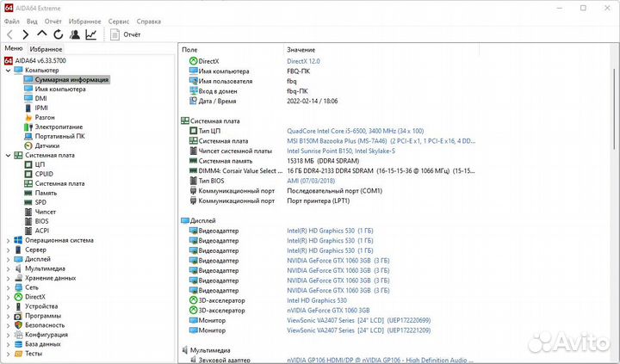Expand the Сеть tree node
The image size is (620, 364).
pyautogui.click(x=8, y=287)
